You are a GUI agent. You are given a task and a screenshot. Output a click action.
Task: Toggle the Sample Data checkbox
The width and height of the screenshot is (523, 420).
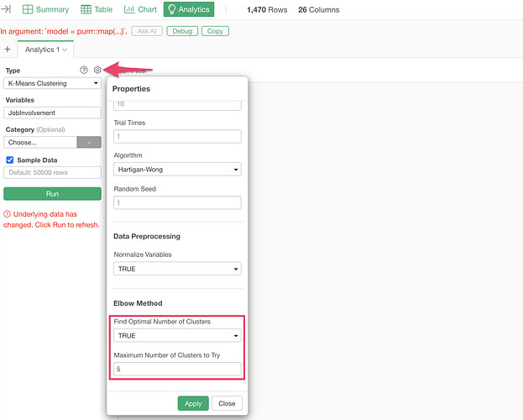[x=10, y=160]
